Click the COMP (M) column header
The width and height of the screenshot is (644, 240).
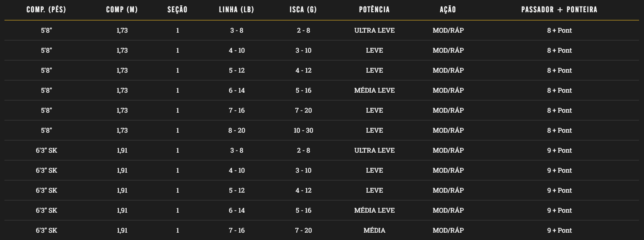pyautogui.click(x=122, y=10)
